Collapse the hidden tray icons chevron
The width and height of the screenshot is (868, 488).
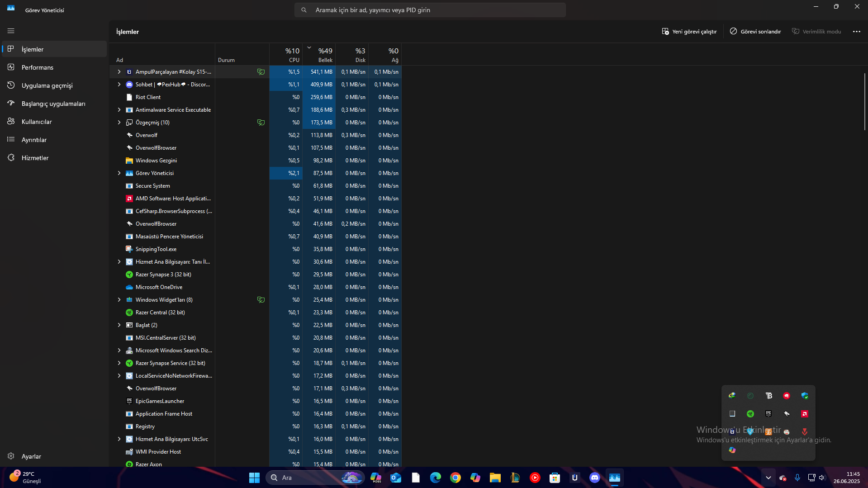pyautogui.click(x=768, y=478)
